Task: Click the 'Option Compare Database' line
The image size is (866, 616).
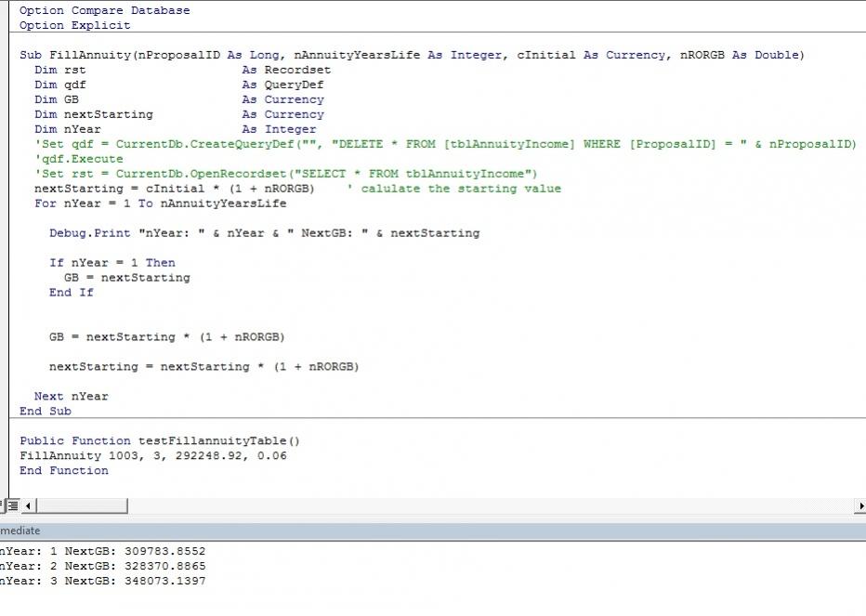Action: [104, 10]
